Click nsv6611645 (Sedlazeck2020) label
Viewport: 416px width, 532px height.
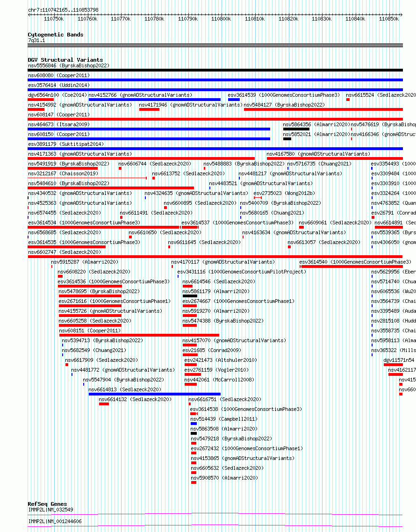pos(204,243)
